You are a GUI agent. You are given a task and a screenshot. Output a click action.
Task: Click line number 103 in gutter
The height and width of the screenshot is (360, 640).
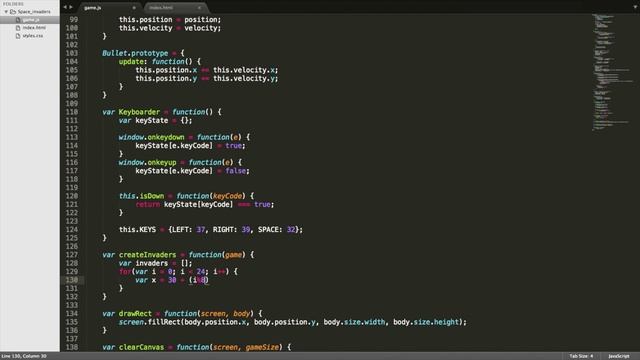tap(71, 53)
